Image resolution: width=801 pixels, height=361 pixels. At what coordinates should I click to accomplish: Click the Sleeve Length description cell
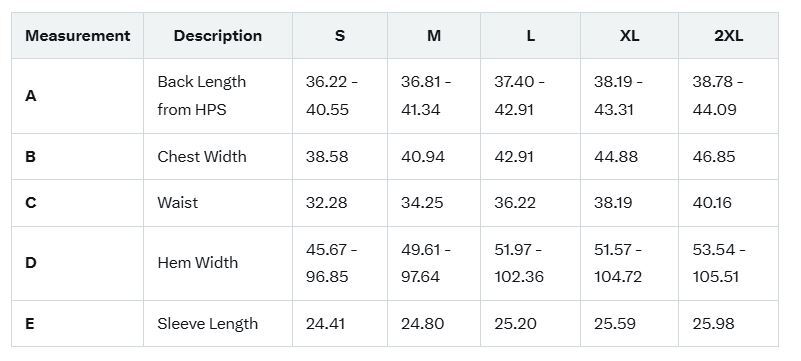tap(207, 324)
